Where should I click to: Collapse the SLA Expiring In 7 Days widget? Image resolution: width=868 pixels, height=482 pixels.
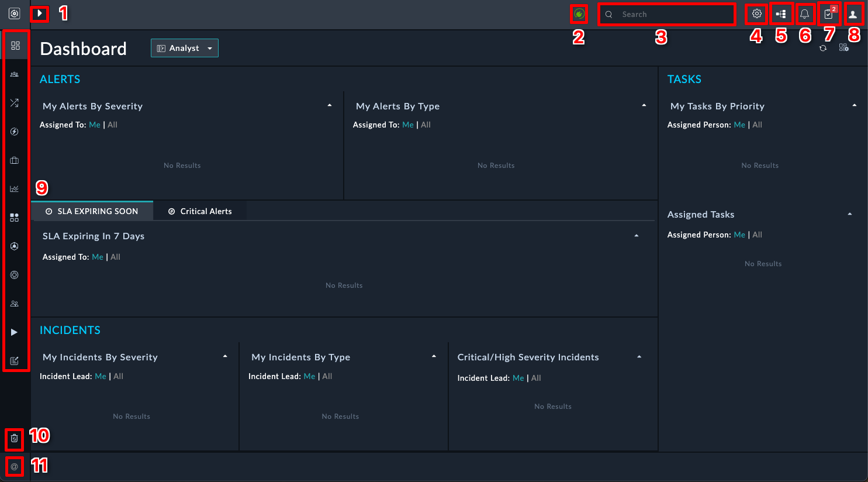point(637,236)
